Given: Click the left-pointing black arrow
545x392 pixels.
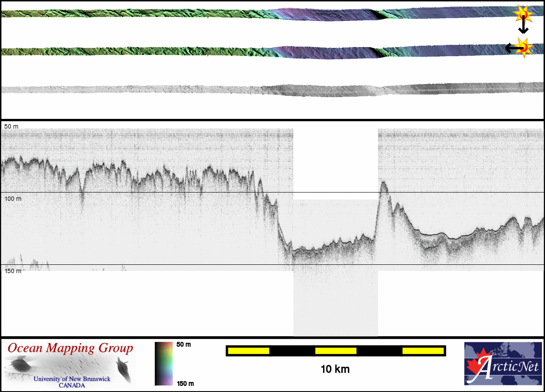Looking at the screenshot, I should click(510, 48).
